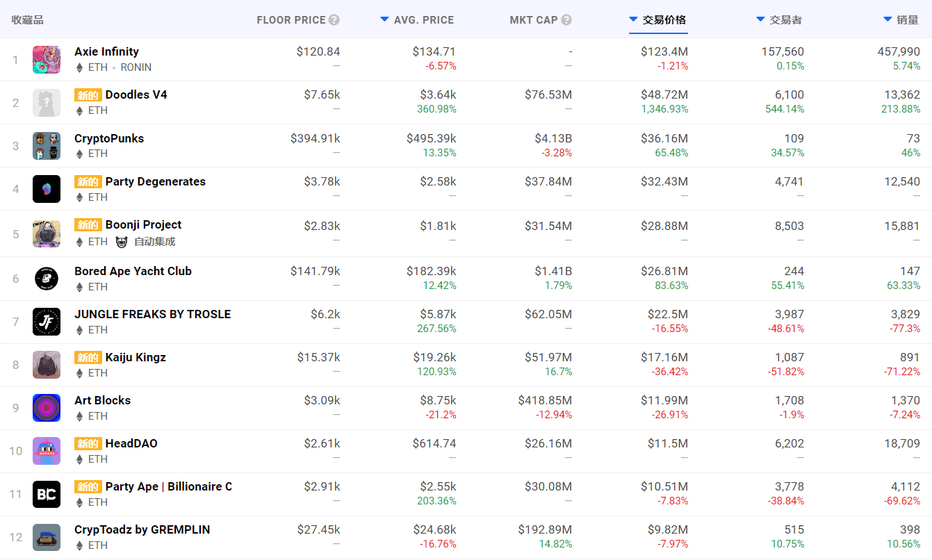932x560 pixels.
Task: Click the MKT CAP help question-mark icon
Action: coord(566,20)
